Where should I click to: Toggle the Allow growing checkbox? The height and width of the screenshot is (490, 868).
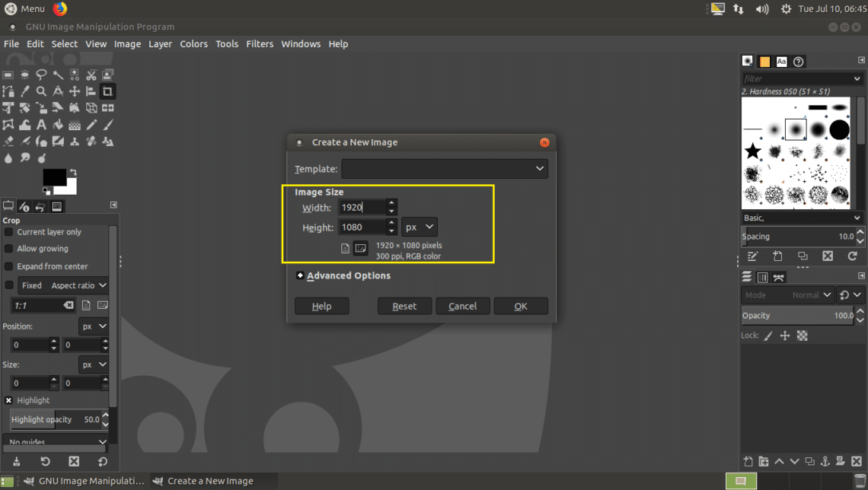click(9, 249)
